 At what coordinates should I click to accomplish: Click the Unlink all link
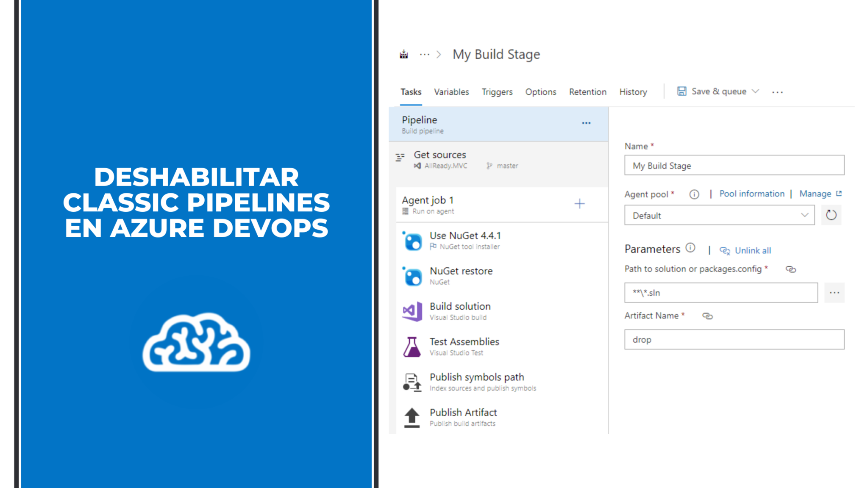753,250
